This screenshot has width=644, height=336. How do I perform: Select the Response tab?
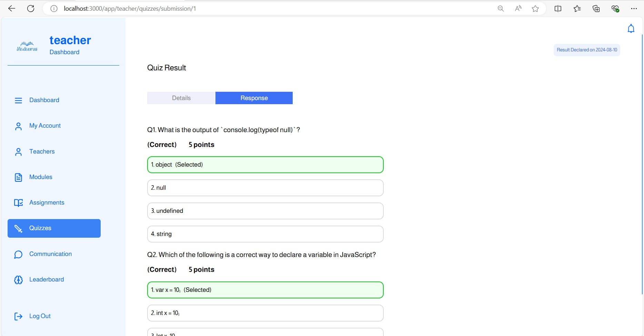click(x=254, y=98)
